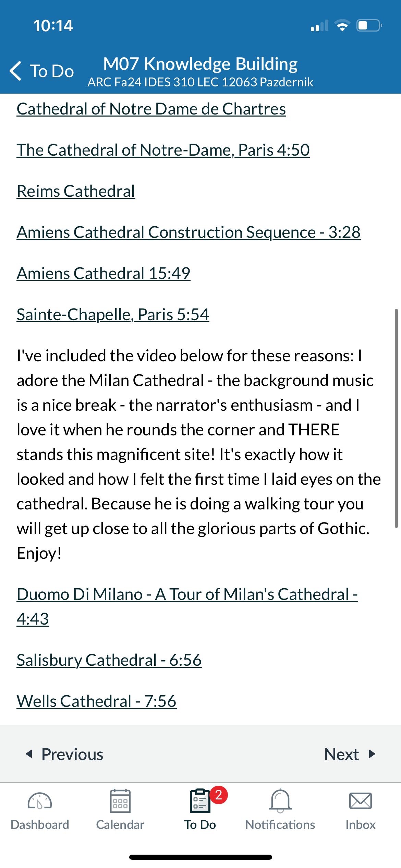Screen dimensions: 401x868
Task: Click the vertical scrollbar on right edge
Action: 396,418
